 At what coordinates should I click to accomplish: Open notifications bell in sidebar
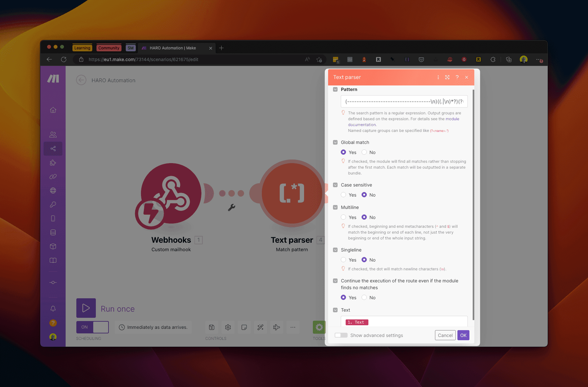tap(53, 309)
